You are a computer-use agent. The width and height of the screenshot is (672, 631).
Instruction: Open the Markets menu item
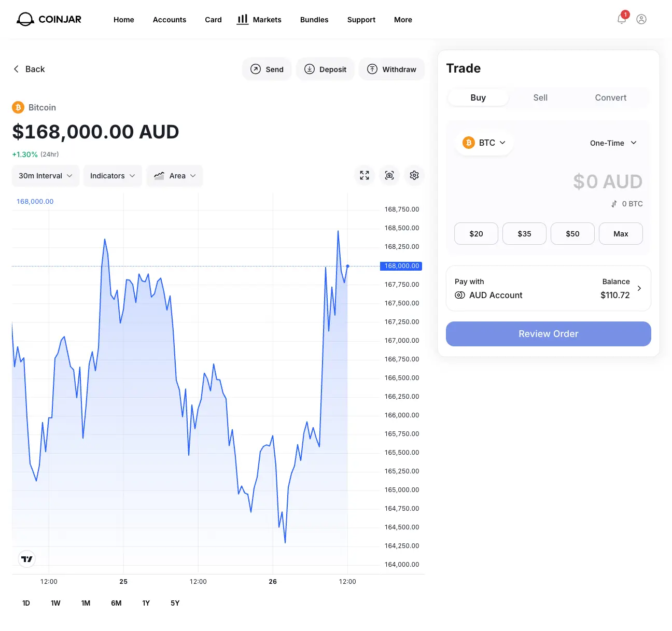click(259, 20)
